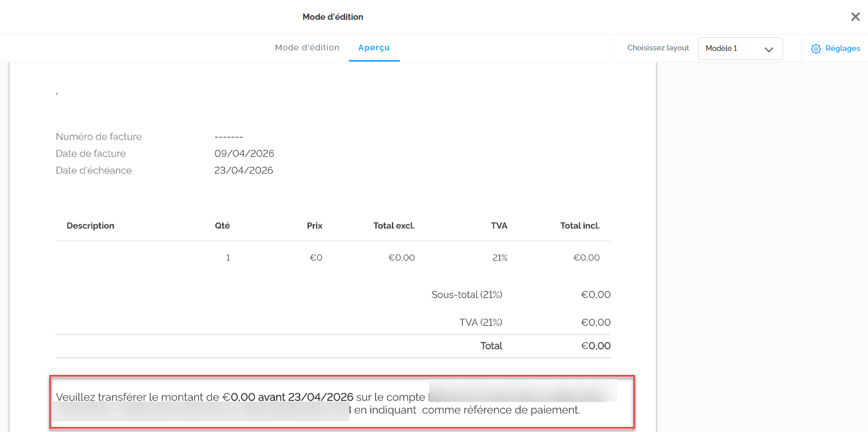868x432 pixels.
Task: Click the Prix column header
Action: pos(314,226)
